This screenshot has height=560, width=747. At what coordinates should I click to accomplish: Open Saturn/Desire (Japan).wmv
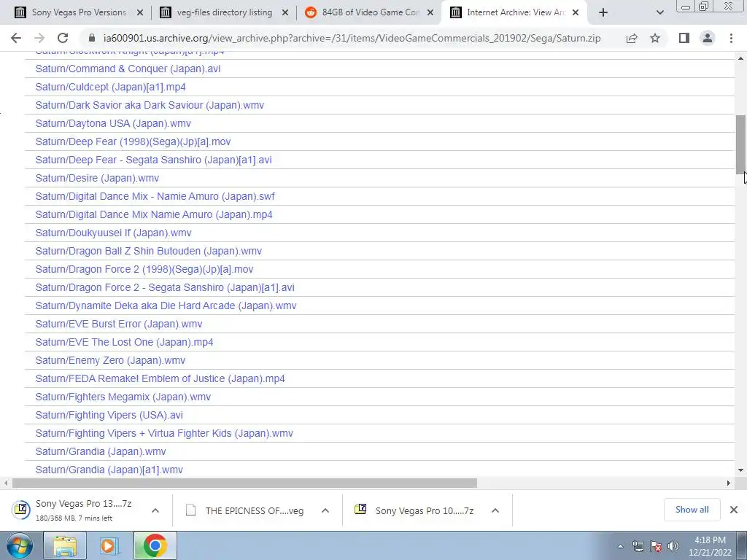click(x=97, y=178)
